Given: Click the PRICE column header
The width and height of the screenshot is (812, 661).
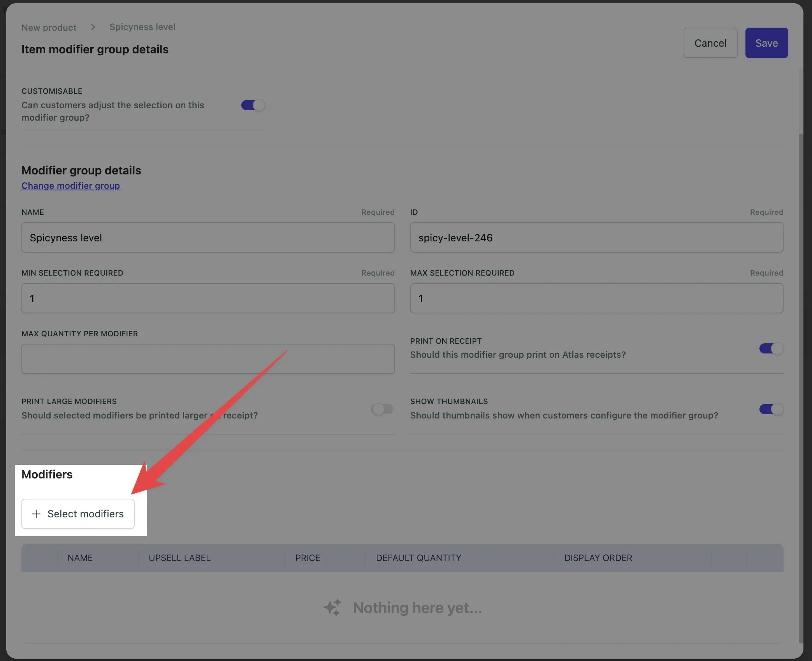Looking at the screenshot, I should tap(308, 558).
